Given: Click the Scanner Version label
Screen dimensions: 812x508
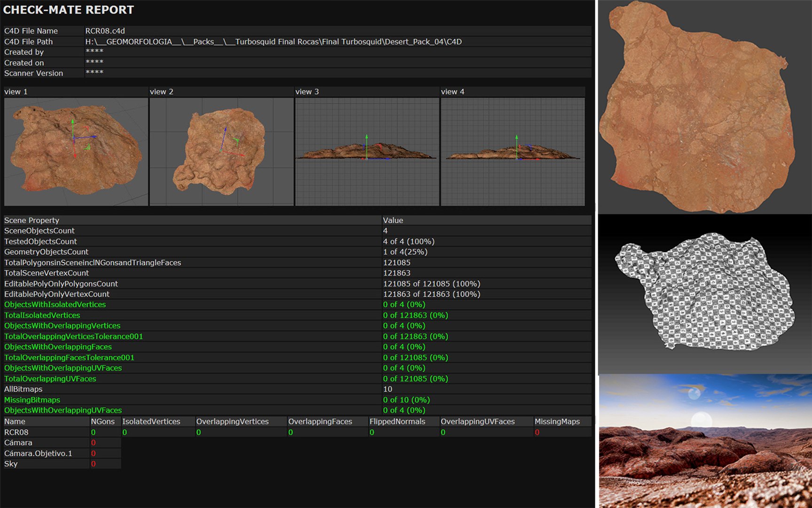Looking at the screenshot, I should click(33, 73).
